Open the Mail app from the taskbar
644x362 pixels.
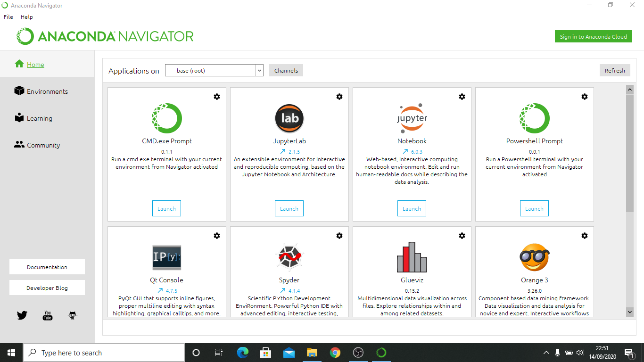click(x=289, y=353)
